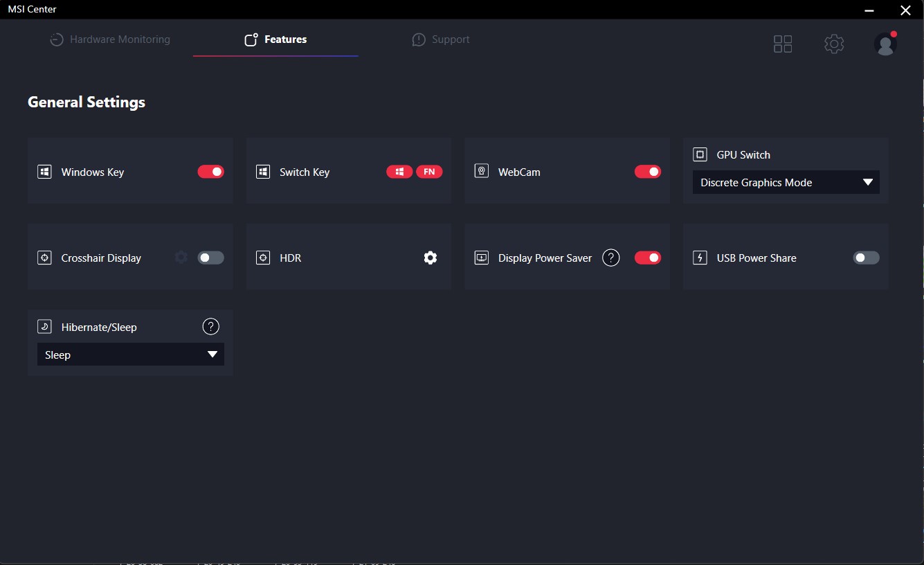Open MSI Center settings gear
This screenshot has height=565, width=924.
[834, 44]
